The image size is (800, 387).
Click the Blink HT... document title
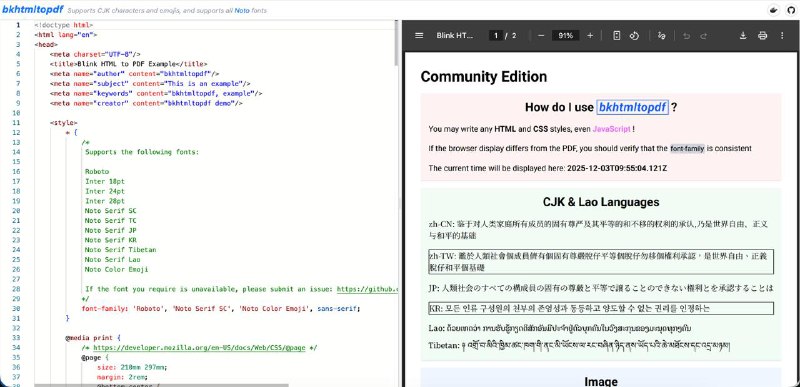455,36
